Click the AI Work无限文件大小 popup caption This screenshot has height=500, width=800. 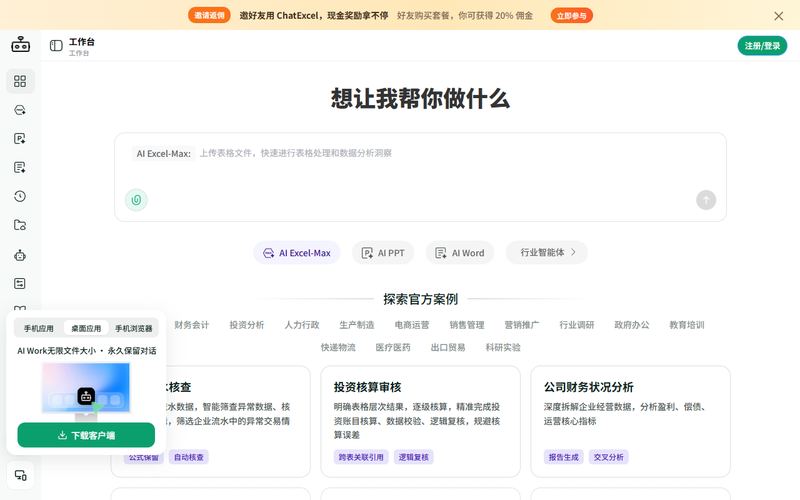click(87, 351)
